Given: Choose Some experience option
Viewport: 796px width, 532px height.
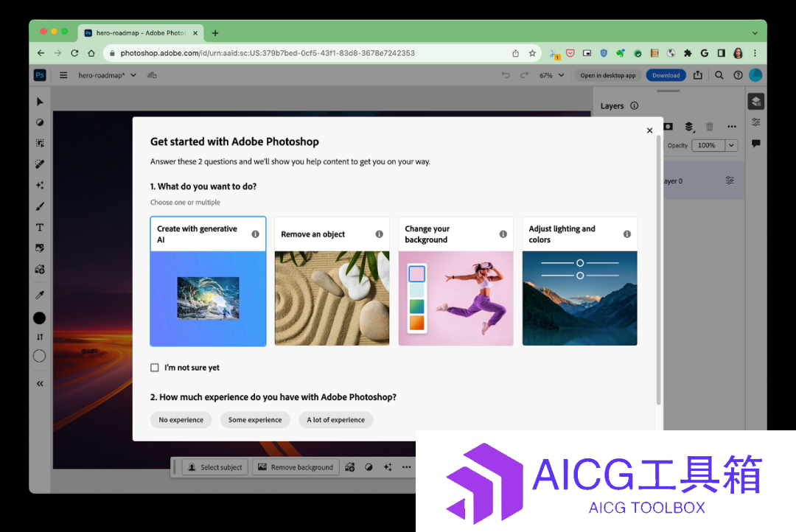Looking at the screenshot, I should (255, 420).
